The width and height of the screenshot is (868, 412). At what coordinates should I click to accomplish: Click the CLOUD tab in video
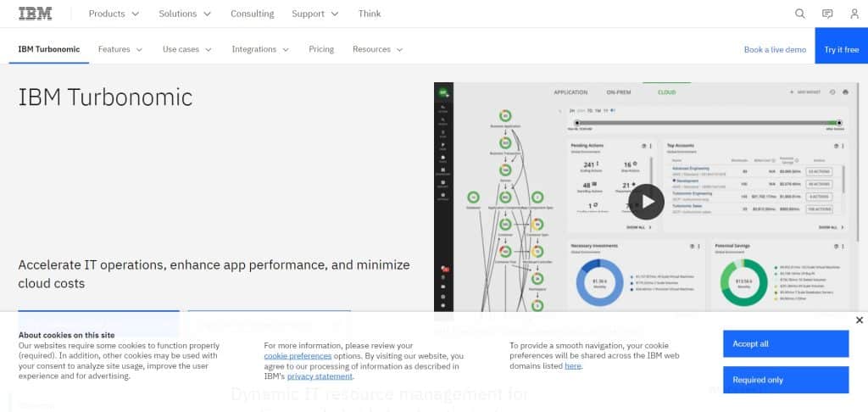[666, 92]
